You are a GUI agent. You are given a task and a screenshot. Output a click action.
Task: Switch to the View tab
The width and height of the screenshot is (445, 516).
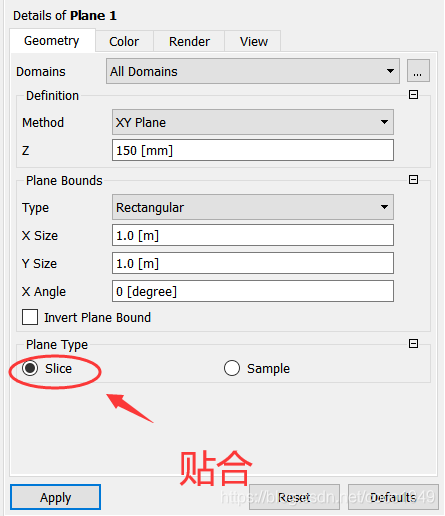(253, 41)
